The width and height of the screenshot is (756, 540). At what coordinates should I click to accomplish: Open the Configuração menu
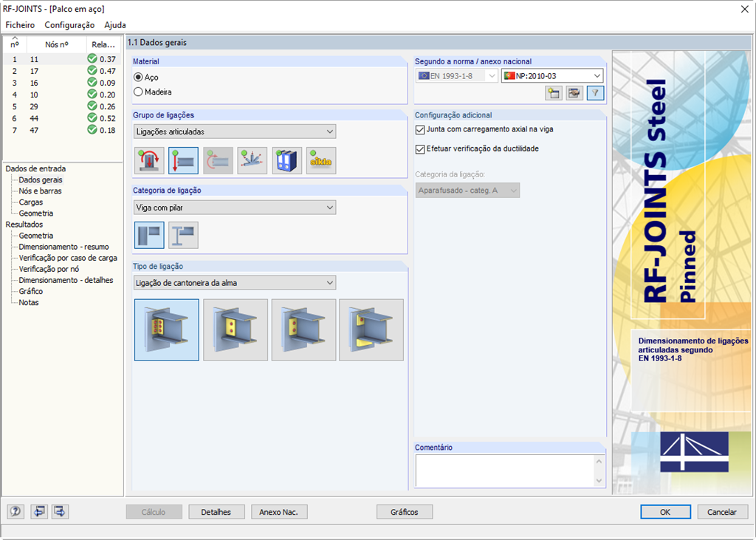[x=69, y=25]
